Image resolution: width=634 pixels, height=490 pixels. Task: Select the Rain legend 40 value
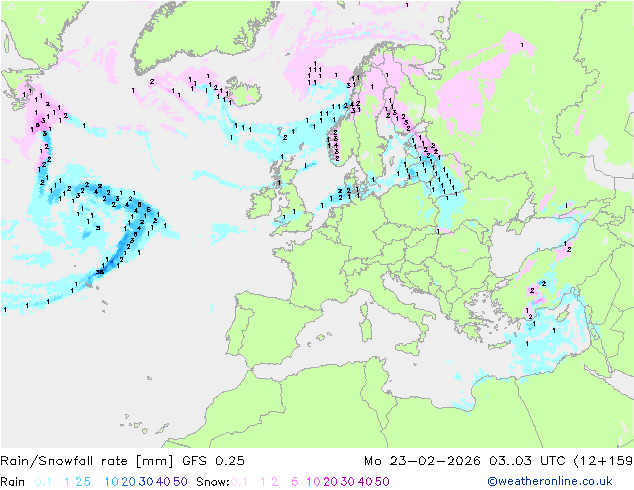(x=163, y=482)
